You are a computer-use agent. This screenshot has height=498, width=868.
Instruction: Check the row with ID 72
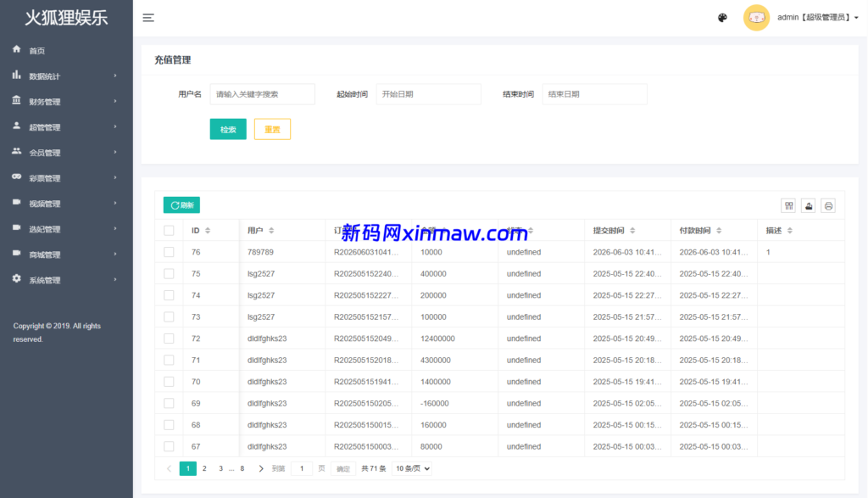click(169, 339)
